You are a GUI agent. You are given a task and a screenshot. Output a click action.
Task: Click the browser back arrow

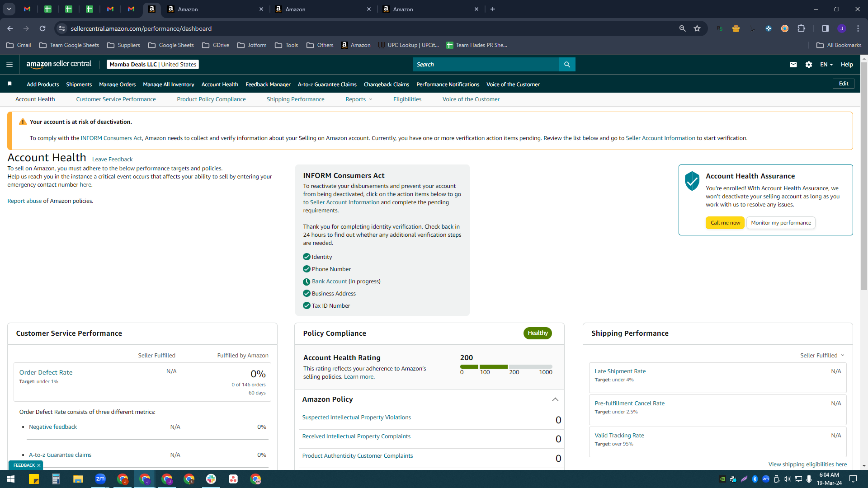point(10,28)
